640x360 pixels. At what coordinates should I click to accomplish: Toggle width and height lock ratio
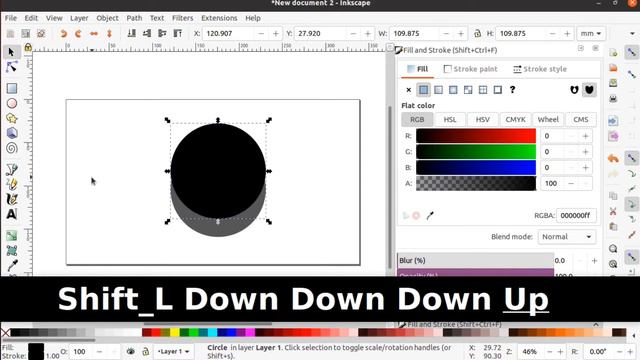coord(477,33)
